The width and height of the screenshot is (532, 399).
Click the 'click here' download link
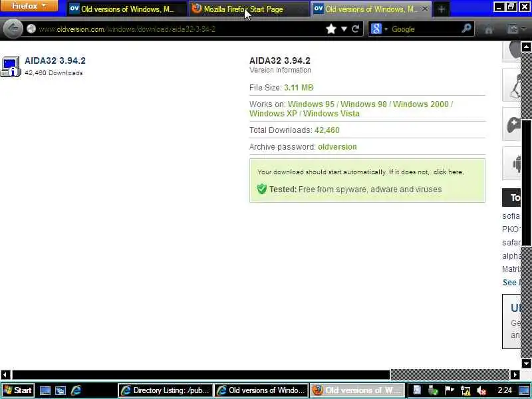pyautogui.click(x=448, y=172)
